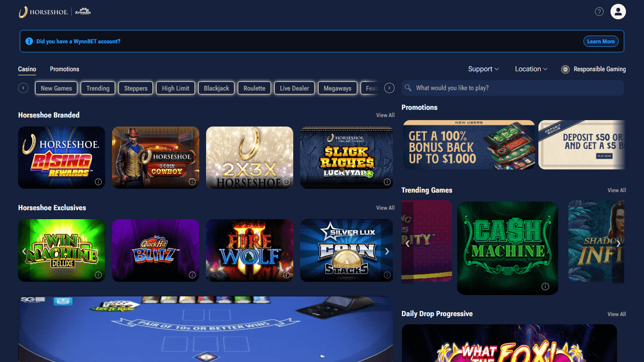Open Horseshoe Rising Rewards game thumbnail
Viewport: 644px width, 362px height.
(61, 157)
